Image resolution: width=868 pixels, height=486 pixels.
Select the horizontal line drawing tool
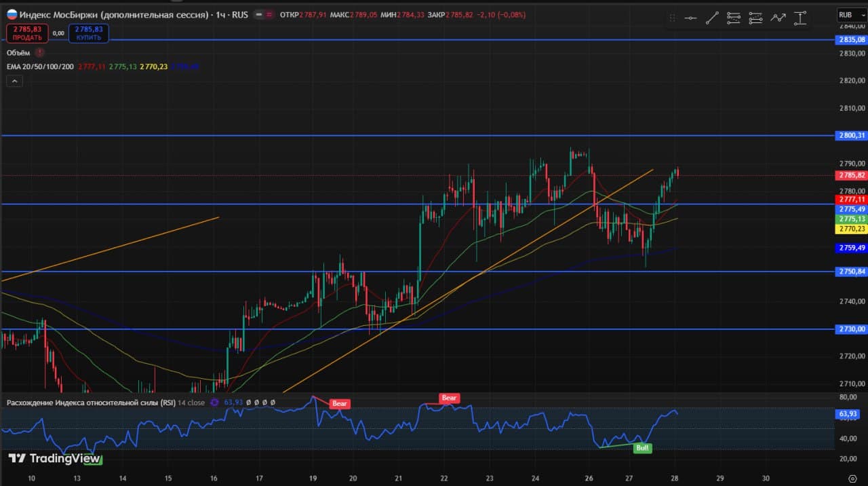point(690,18)
